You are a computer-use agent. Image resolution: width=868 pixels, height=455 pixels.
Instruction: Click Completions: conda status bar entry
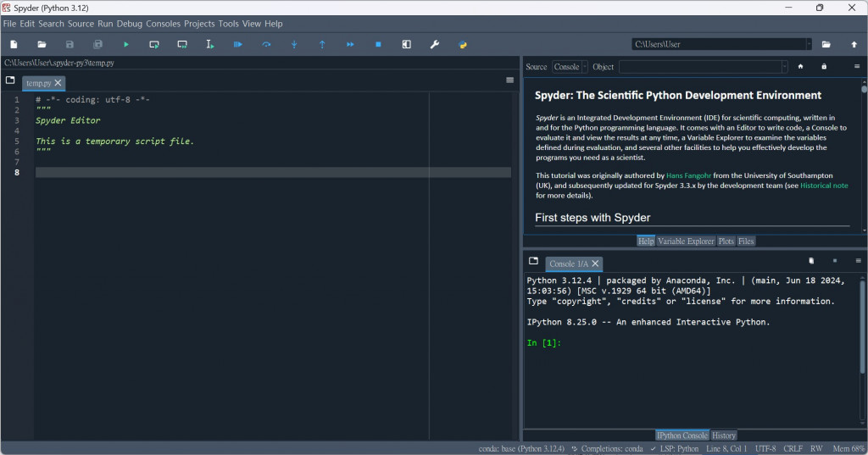pos(607,449)
